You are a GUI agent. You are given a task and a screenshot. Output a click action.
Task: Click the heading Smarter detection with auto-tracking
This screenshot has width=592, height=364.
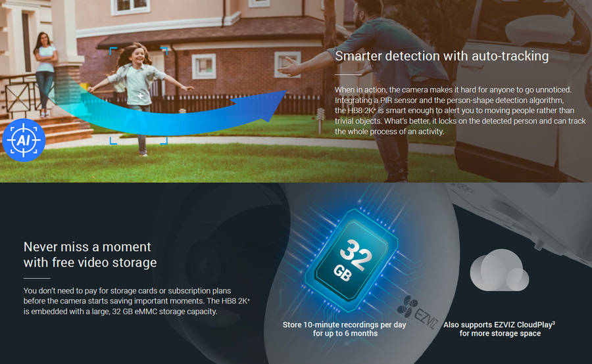442,57
